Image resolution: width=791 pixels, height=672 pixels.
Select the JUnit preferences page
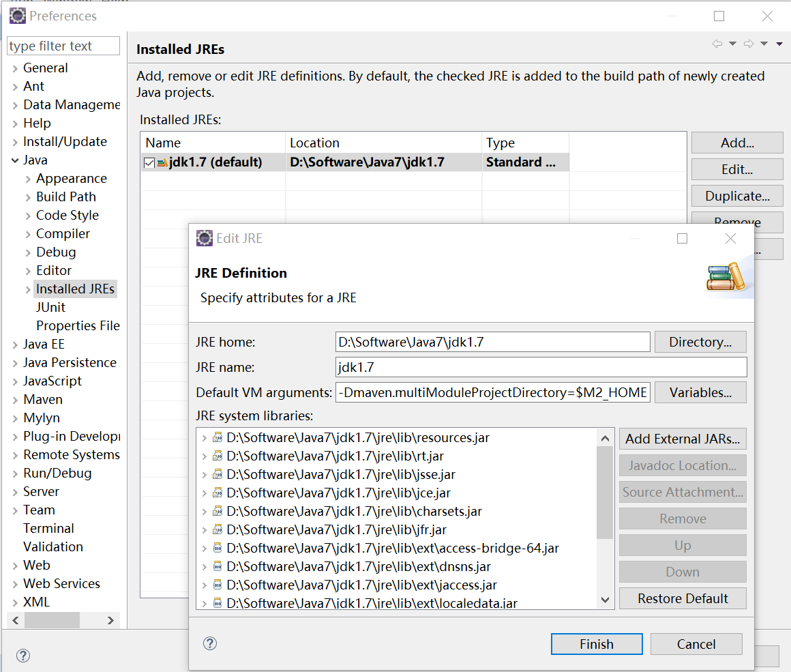coord(50,307)
